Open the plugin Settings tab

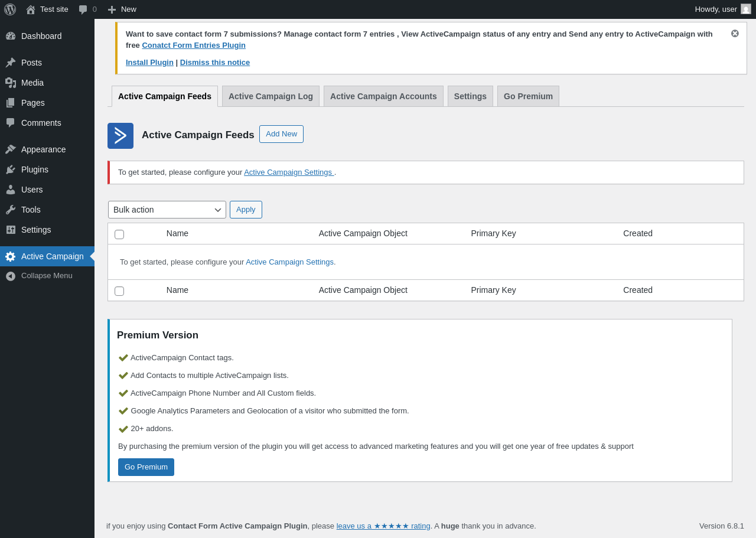coord(470,96)
